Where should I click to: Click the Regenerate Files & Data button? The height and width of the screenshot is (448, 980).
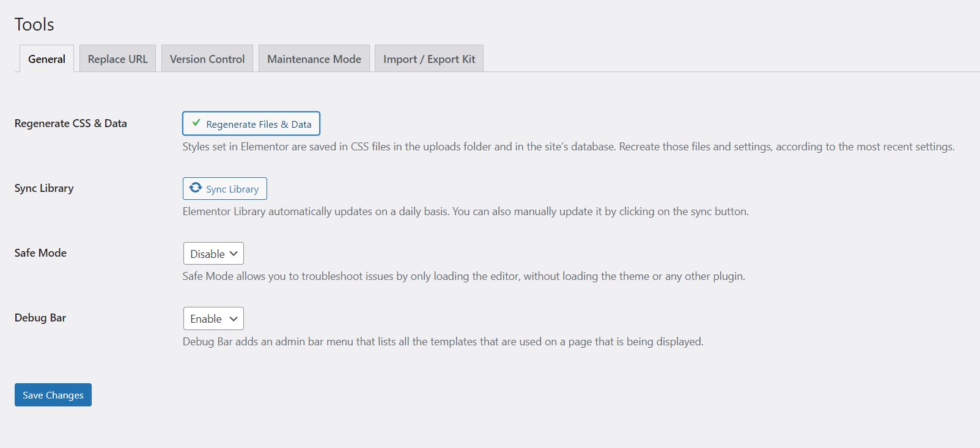point(251,123)
